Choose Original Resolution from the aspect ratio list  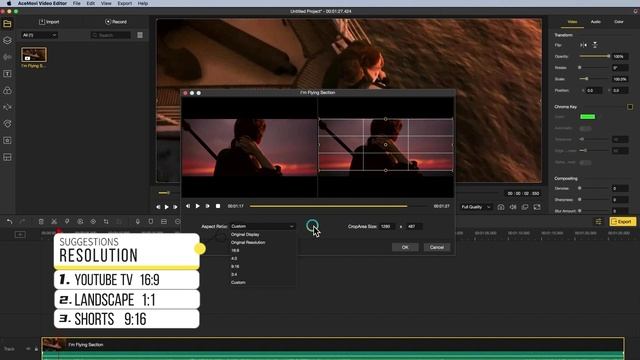[248, 242]
